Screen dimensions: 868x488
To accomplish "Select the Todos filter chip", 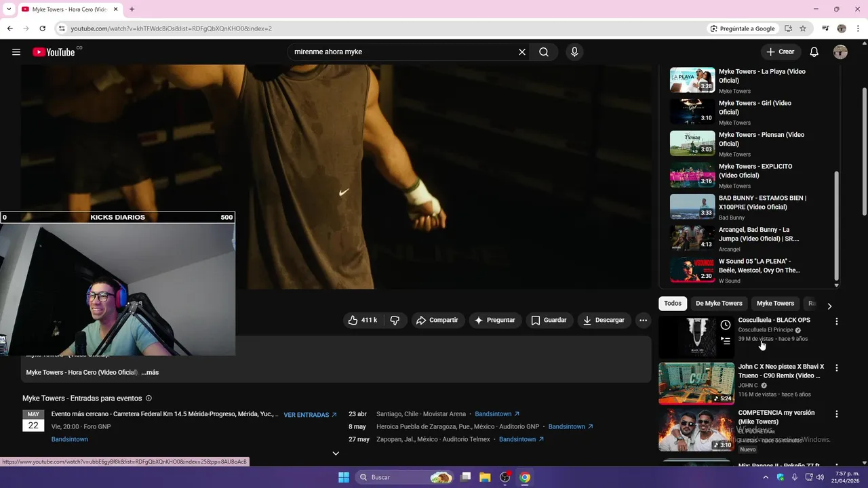I will 673,304.
